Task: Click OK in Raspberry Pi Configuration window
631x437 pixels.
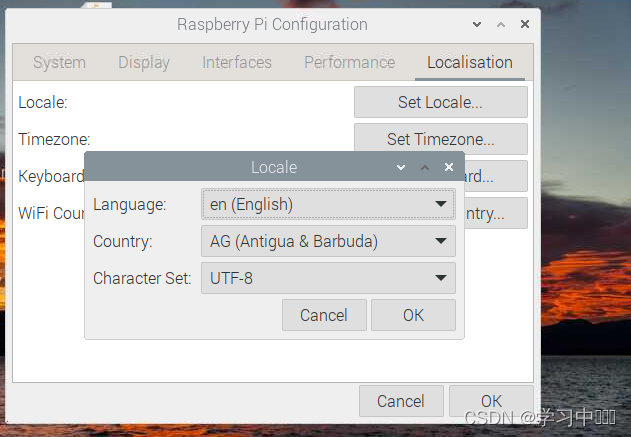Action: tap(491, 401)
